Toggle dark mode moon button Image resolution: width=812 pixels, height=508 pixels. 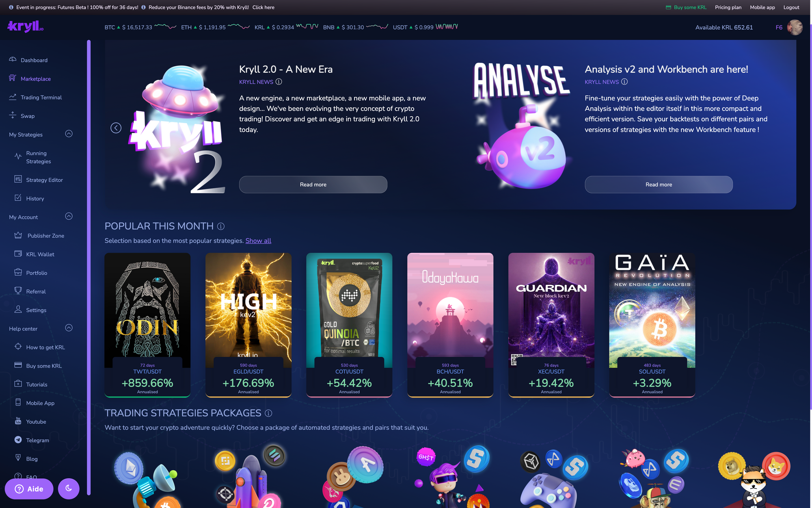(69, 488)
